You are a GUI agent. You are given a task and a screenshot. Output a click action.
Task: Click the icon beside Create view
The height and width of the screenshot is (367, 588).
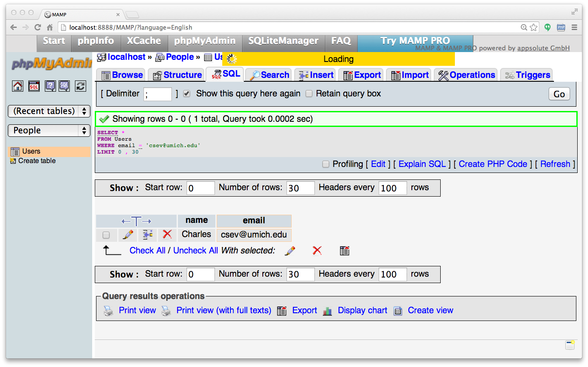click(398, 311)
